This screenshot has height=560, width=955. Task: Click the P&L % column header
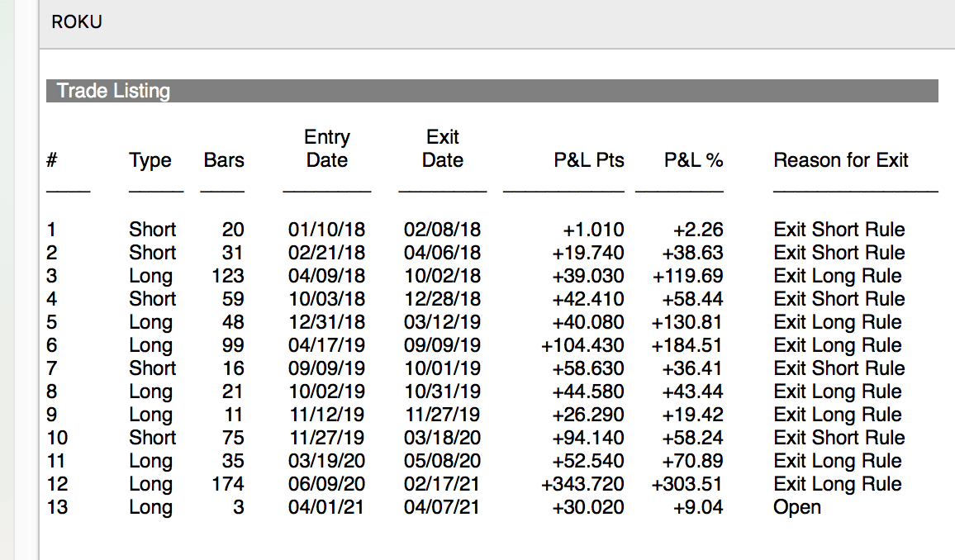point(693,160)
